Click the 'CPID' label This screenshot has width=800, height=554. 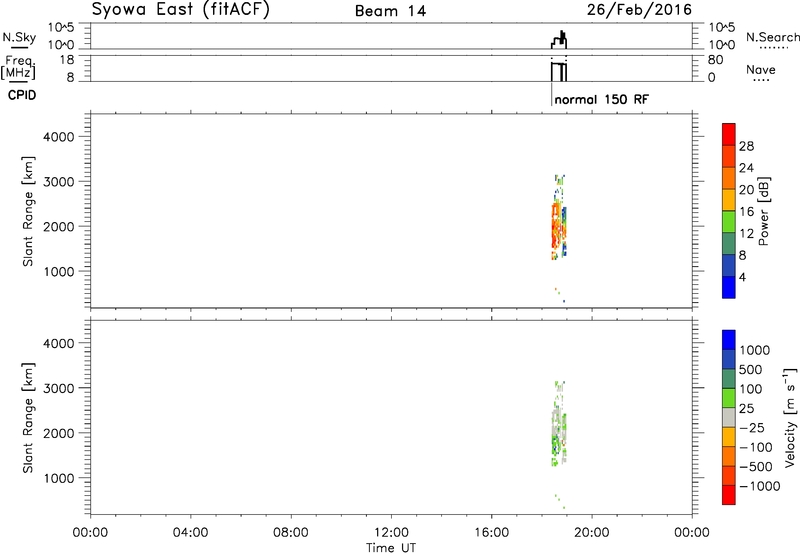22,95
